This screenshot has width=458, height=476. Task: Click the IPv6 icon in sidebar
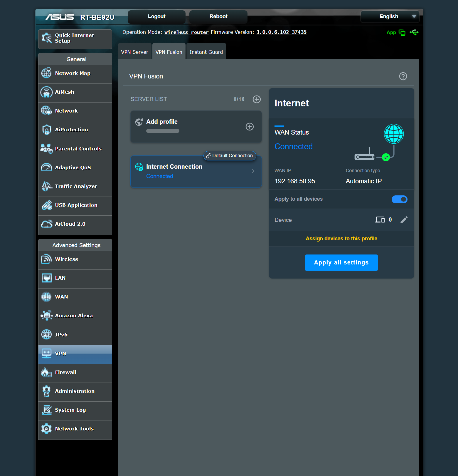tap(46, 334)
